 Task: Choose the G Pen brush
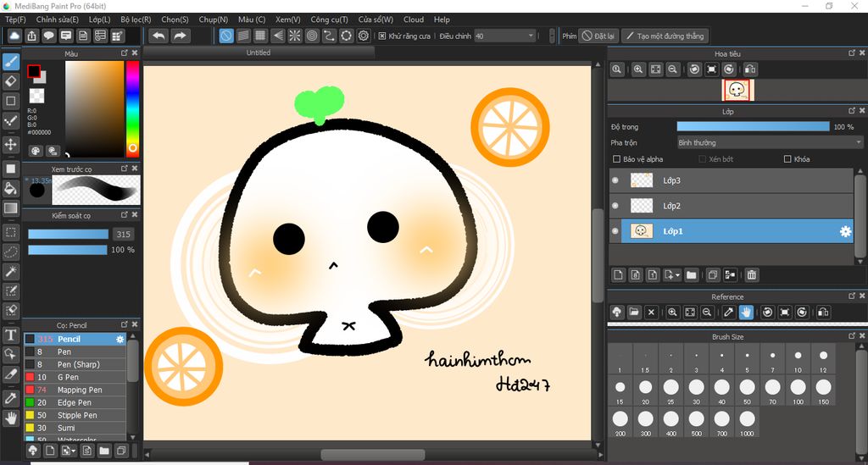(x=75, y=377)
